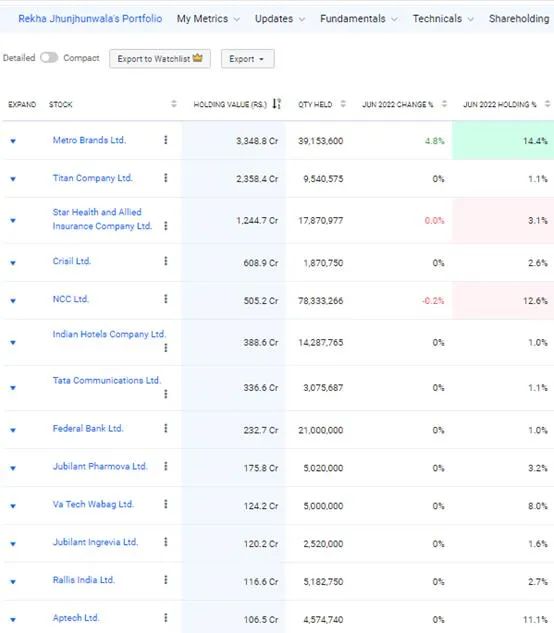Open three-dot menu for Jubilant Ingrevia Ltd.
The height and width of the screenshot is (633, 554).
[166, 542]
